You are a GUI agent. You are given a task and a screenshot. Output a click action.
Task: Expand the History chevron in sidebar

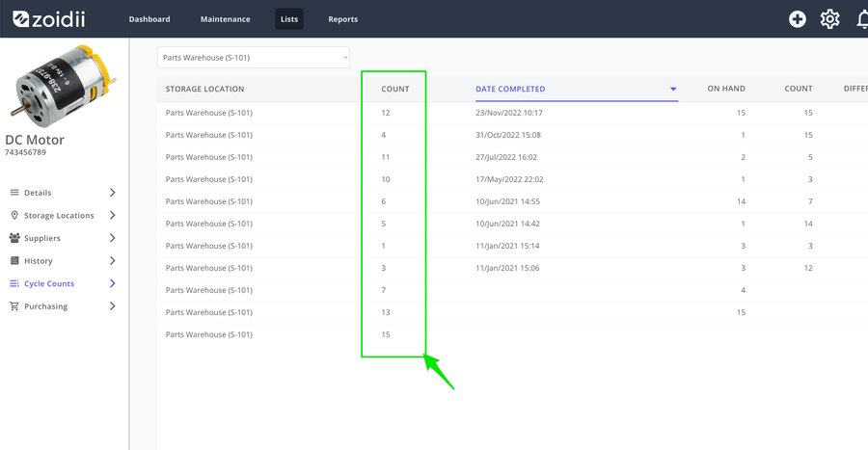pos(113,260)
